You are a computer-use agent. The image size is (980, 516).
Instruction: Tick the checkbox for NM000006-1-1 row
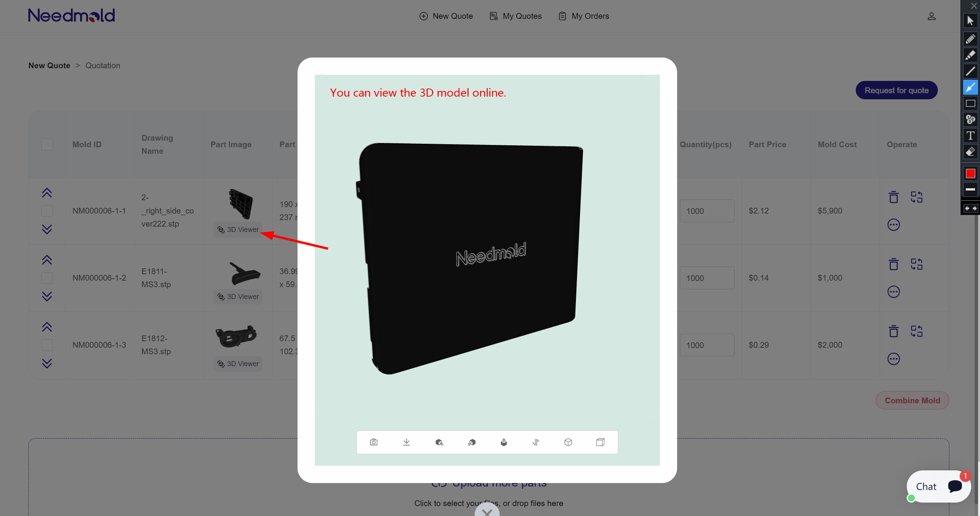[47, 211]
